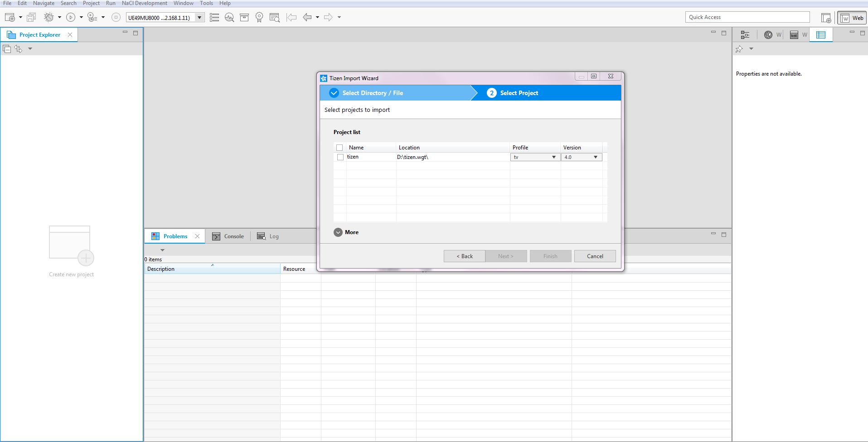Screen dimensions: 868x442
Task: Open the Window menu
Action: click(184, 3)
